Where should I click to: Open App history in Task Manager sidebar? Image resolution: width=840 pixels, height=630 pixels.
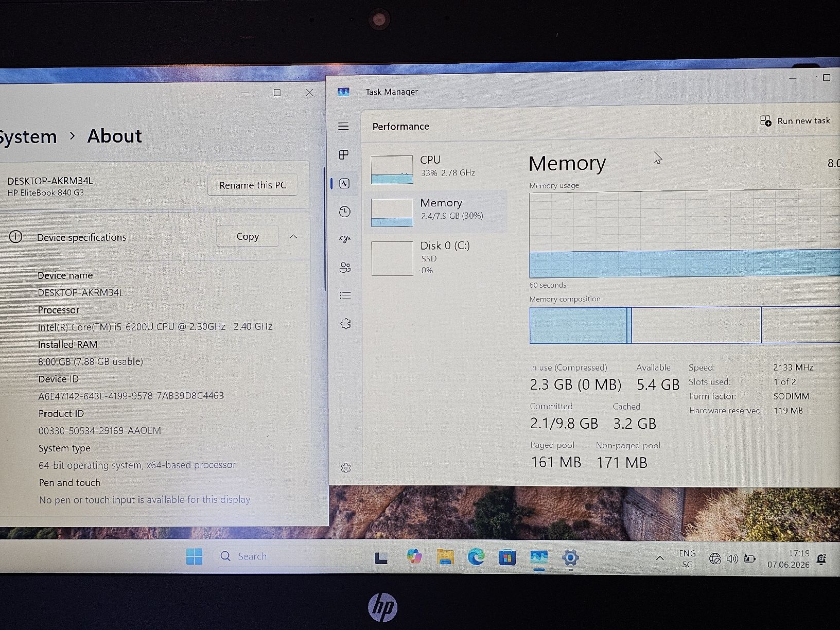tap(345, 212)
